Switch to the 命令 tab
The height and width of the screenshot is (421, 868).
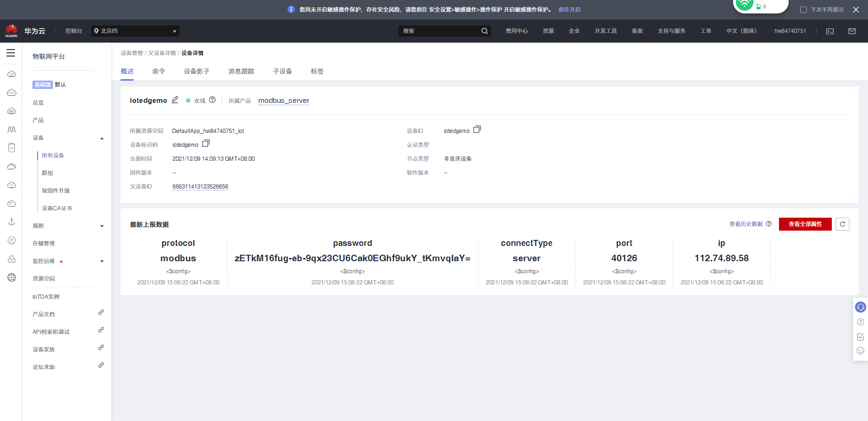[159, 71]
